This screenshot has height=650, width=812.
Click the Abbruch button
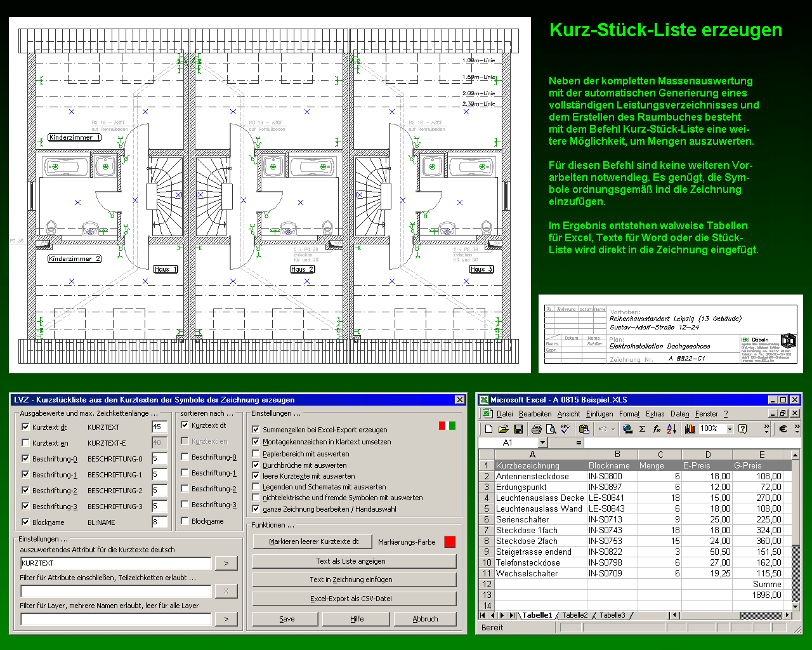pos(425,619)
